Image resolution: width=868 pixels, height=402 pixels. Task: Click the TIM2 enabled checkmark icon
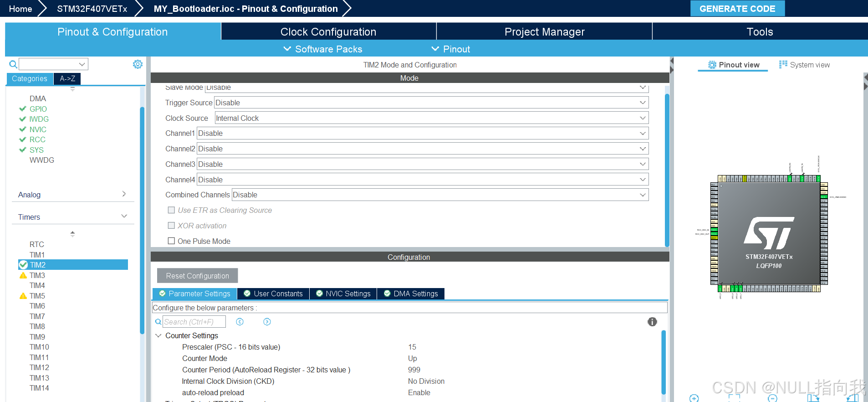[23, 265]
